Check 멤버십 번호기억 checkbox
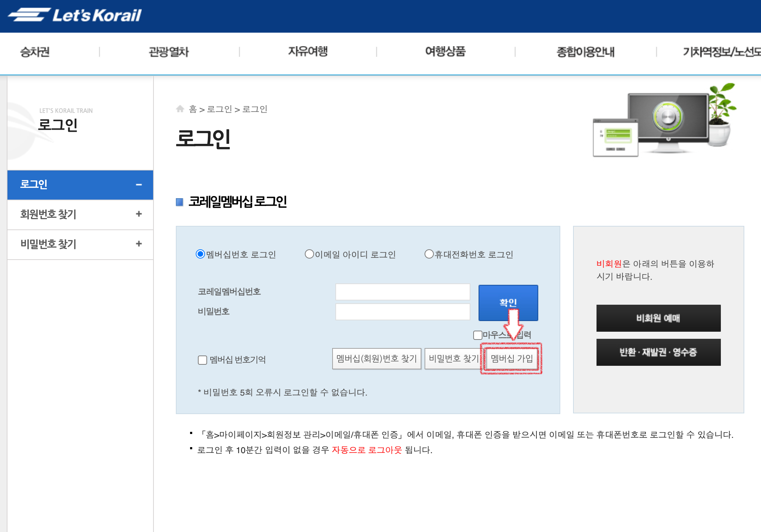This screenshot has height=532, width=761. (203, 360)
